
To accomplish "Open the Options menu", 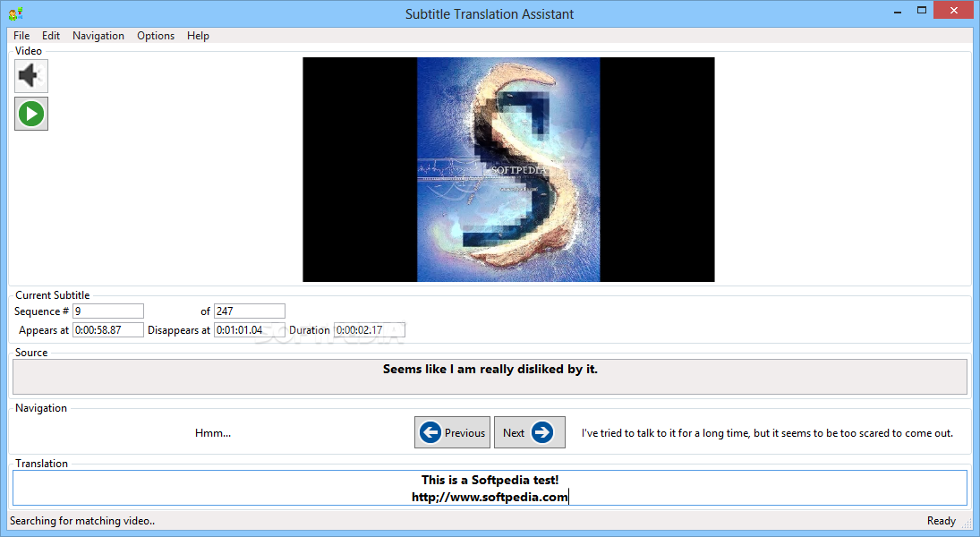I will pyautogui.click(x=156, y=36).
